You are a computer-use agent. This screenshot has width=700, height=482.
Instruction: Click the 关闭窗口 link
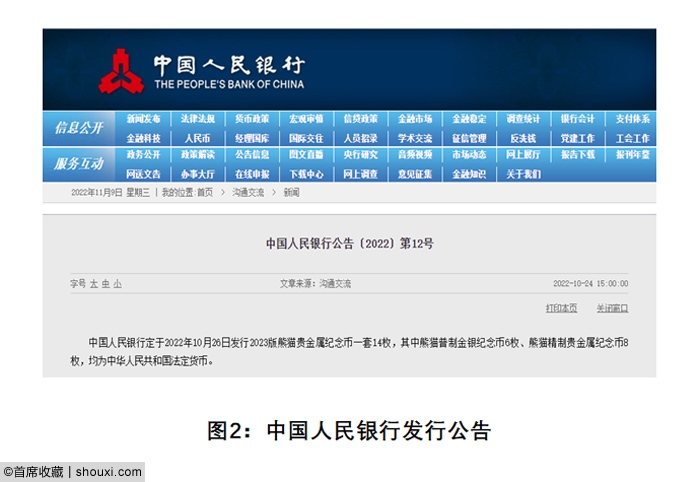click(x=612, y=308)
